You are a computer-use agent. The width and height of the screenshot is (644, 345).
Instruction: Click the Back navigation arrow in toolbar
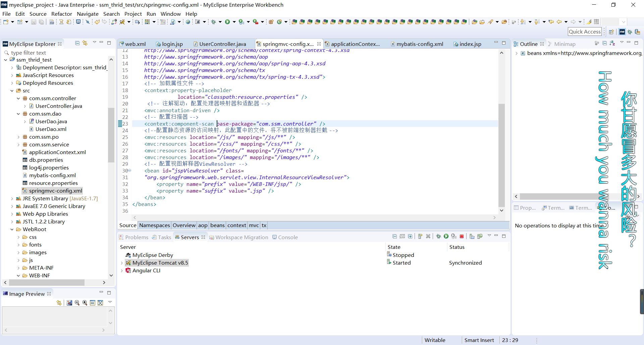click(559, 22)
